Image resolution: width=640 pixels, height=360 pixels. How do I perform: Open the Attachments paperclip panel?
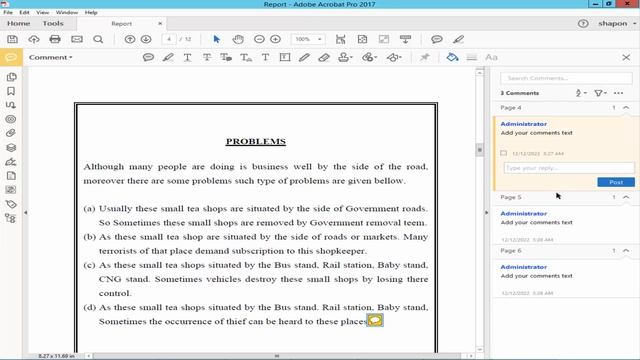11,133
